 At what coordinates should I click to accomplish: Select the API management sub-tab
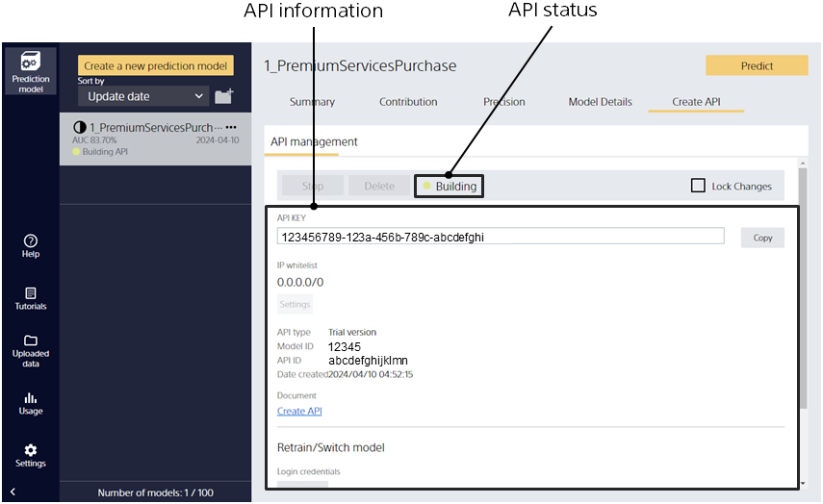click(314, 141)
